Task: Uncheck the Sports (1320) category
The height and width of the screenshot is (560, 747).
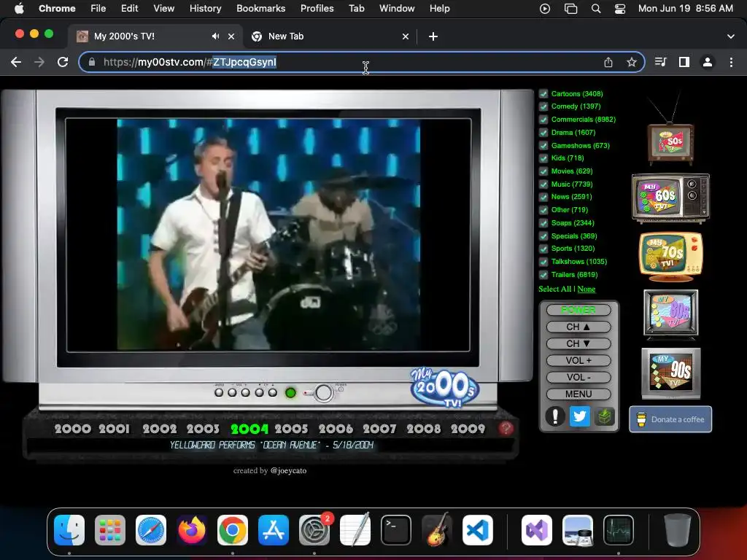Action: tap(543, 249)
